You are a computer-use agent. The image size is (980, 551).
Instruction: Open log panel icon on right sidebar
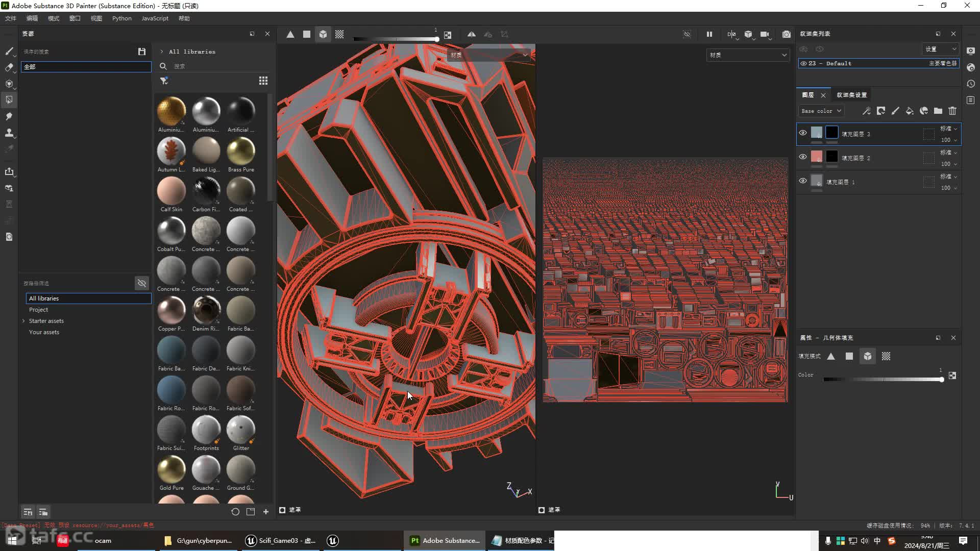coord(971,100)
